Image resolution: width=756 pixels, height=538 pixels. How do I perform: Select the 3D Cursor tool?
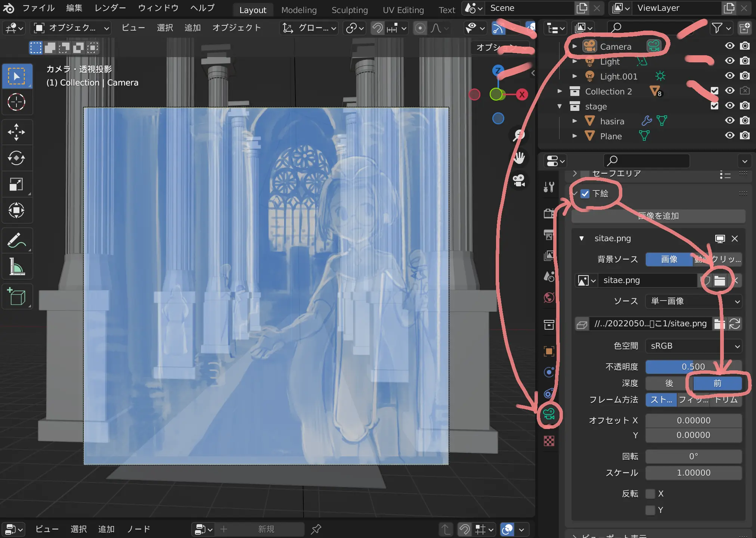coord(16,102)
